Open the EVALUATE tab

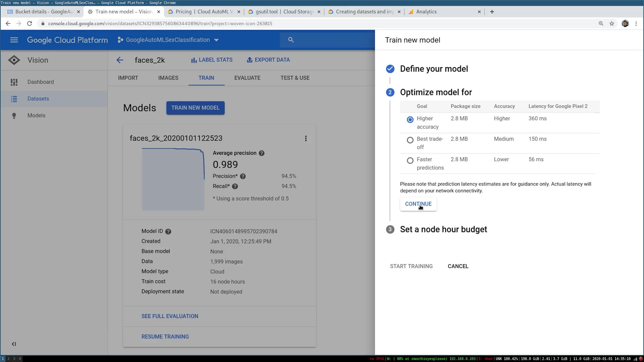[x=247, y=78]
